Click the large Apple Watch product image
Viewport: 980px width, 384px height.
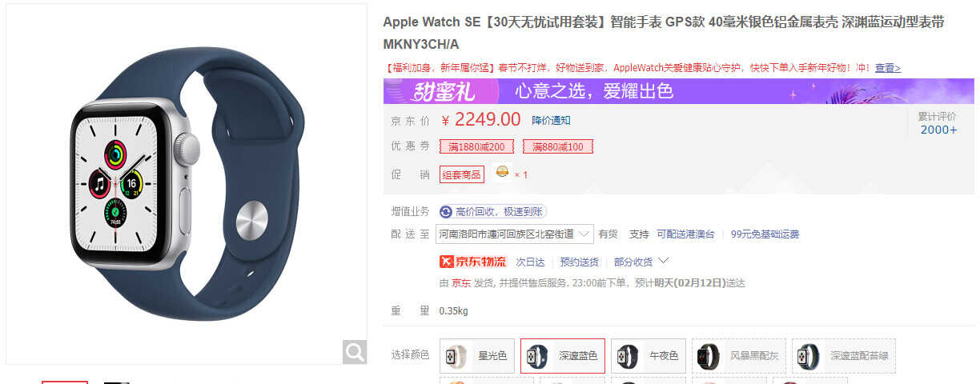187,184
